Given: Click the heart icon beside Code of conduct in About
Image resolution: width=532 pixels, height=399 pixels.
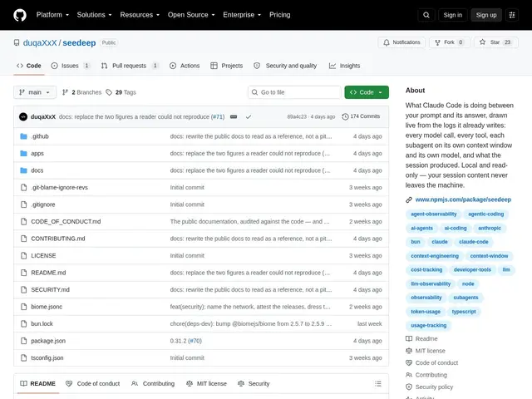Looking at the screenshot, I should [x=409, y=362].
